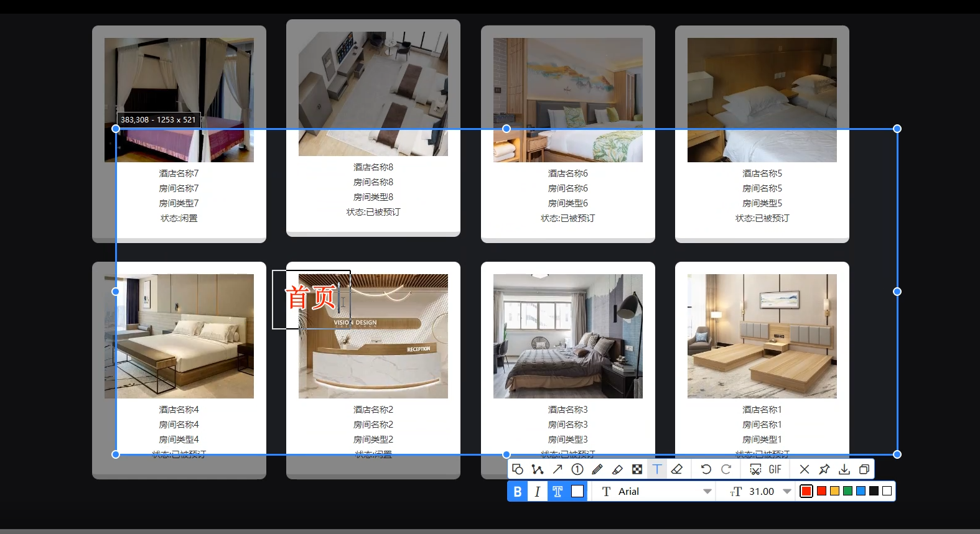
Task: Click the 酒店名称4 bedroom photo
Action: (x=179, y=336)
